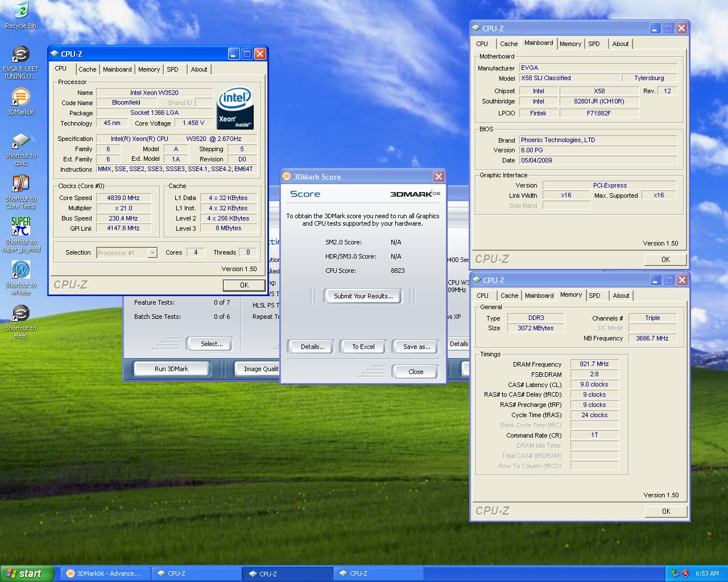
Task: Click Save as in 3DMark Score
Action: (x=416, y=347)
